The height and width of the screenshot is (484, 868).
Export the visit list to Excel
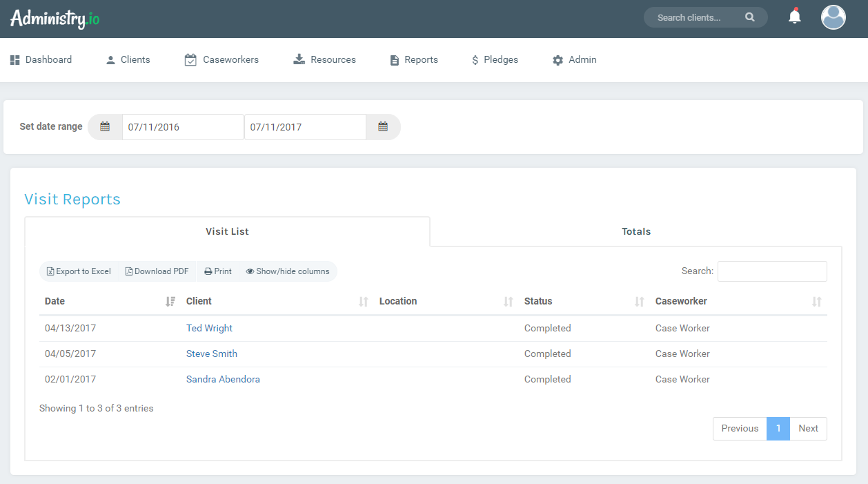[x=79, y=271]
